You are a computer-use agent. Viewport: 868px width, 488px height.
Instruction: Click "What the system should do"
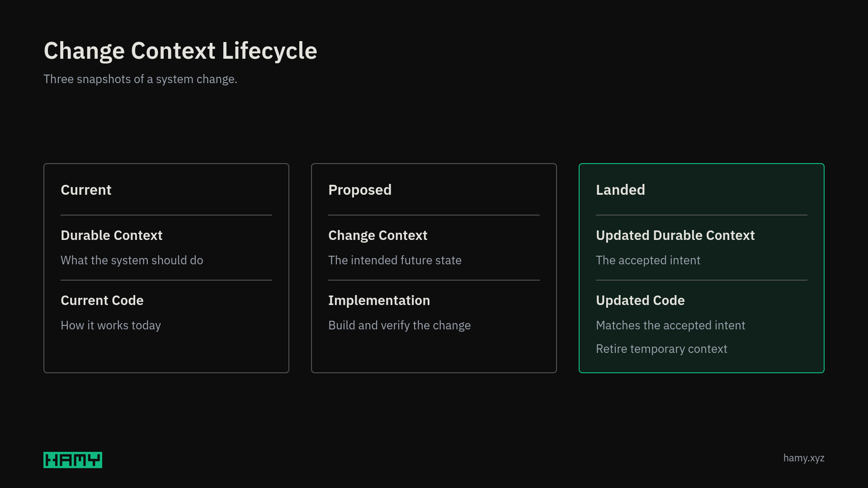(132, 260)
